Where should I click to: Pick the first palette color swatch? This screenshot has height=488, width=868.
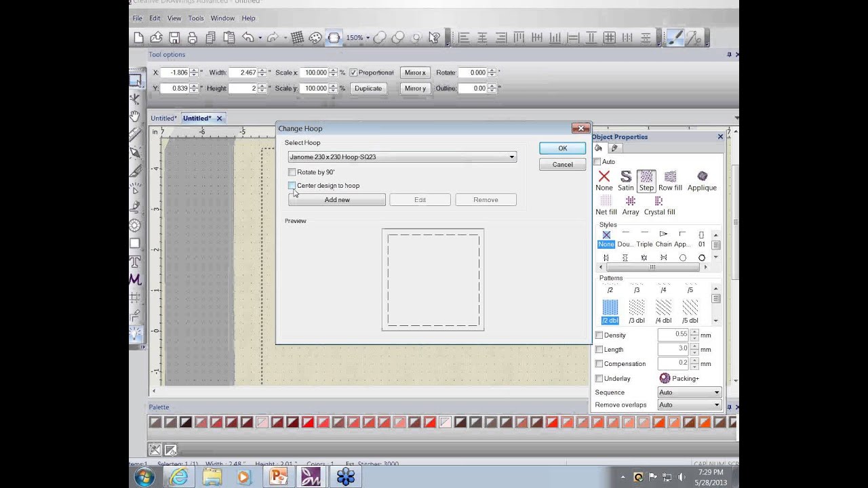[155, 422]
